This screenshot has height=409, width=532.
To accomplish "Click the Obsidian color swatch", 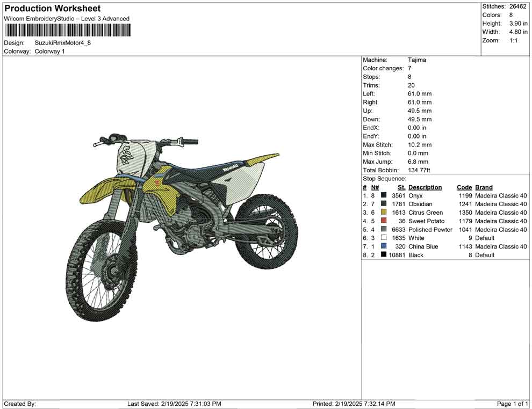I will [383, 203].
